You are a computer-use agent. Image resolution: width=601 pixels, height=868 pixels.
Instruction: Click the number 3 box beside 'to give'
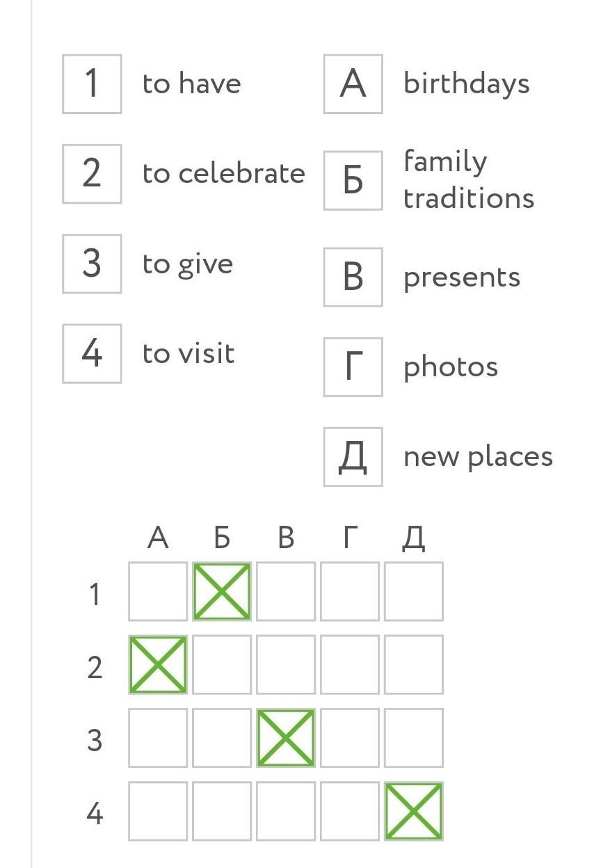[92, 264]
